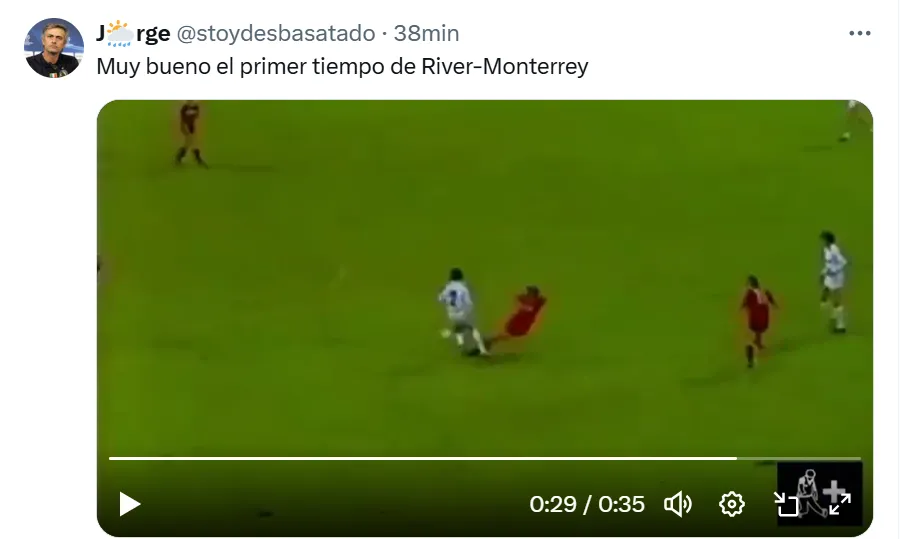Click the red player near the video's right side
The height and width of the screenshot is (539, 900).
(x=757, y=321)
